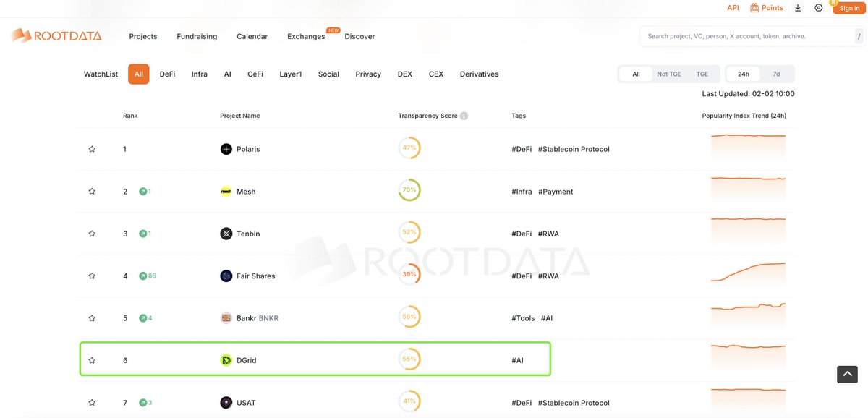The height and width of the screenshot is (418, 868).
Task: Click the DGrid project name
Action: point(247,360)
